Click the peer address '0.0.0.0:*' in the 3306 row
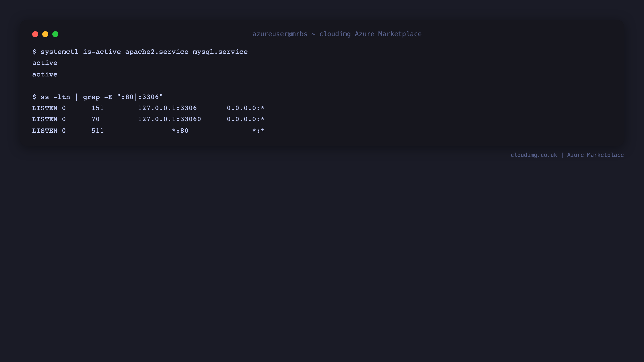Image resolution: width=644 pixels, height=362 pixels. (246, 108)
